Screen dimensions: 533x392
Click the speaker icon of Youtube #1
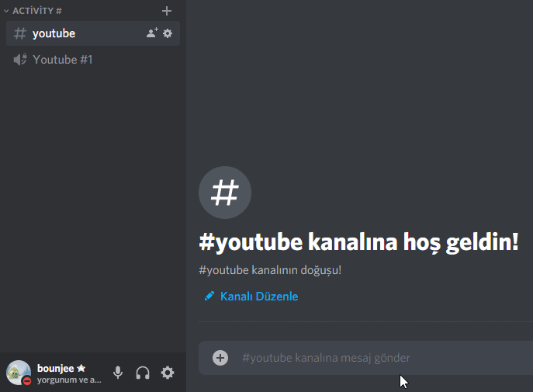[19, 60]
